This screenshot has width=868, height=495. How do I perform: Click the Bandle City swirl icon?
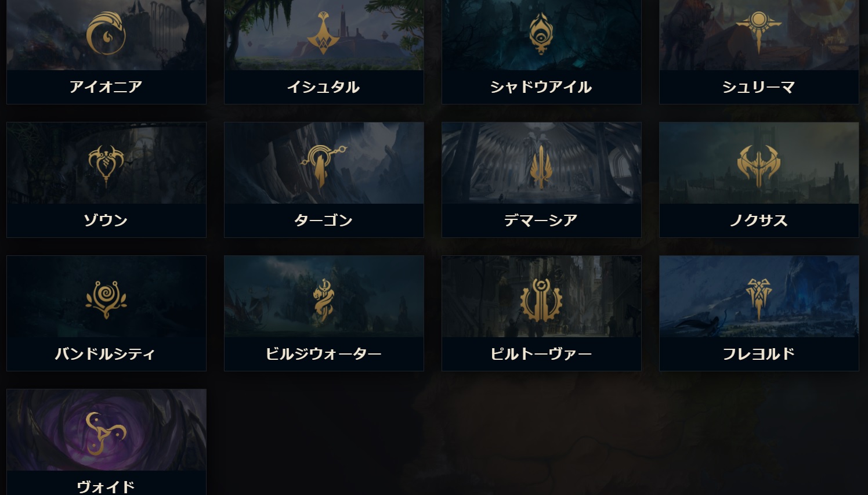tap(106, 299)
